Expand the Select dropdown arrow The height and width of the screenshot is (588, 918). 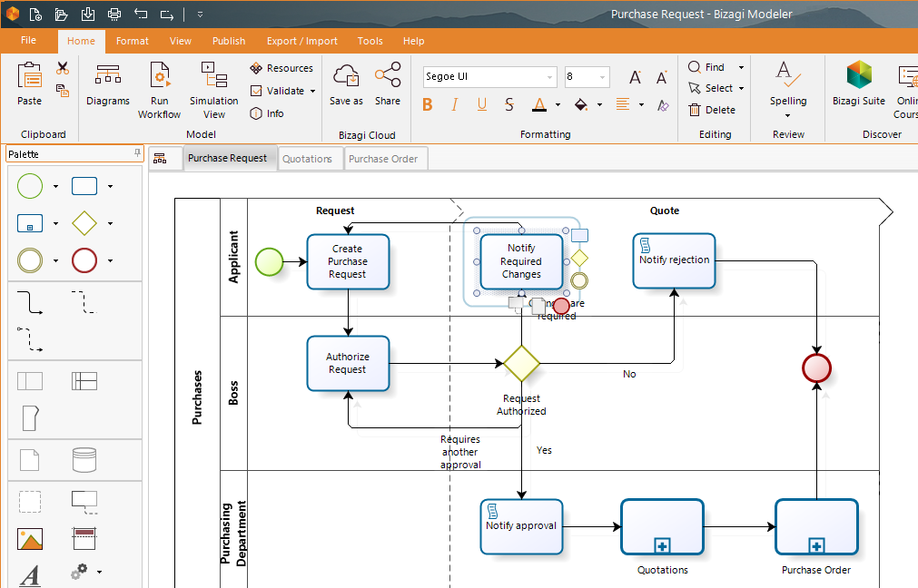(741, 88)
